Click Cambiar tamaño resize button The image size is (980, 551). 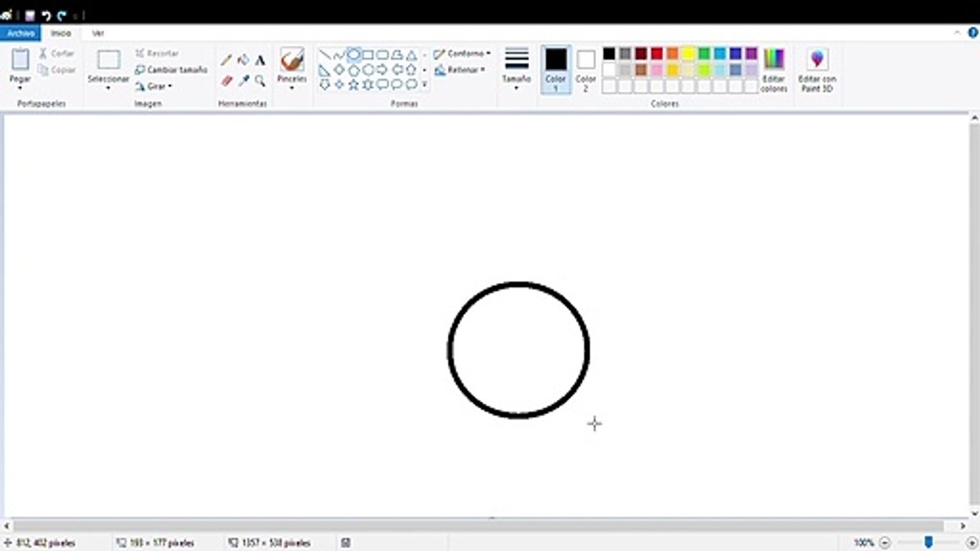tap(171, 70)
